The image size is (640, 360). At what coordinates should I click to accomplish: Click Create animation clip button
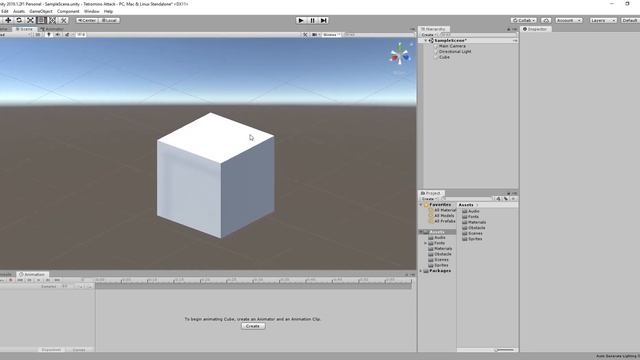(253, 326)
